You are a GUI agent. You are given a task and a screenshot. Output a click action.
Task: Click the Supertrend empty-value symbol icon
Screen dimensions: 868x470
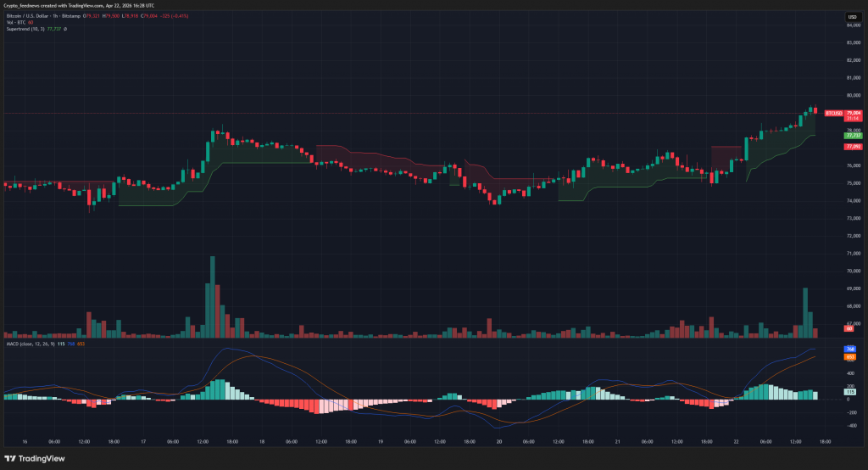(x=65, y=29)
